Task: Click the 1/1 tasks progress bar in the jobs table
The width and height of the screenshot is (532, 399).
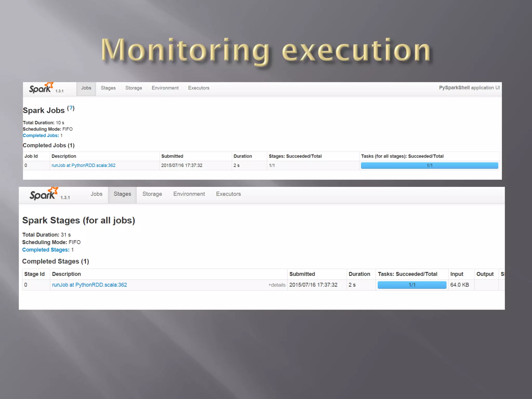Action: 429,165
